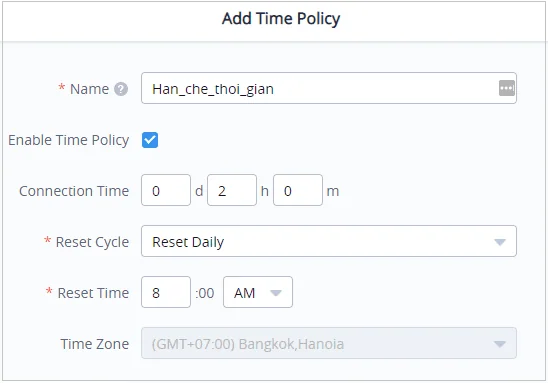Click the Name field label
This screenshot has height=383, width=548.
tap(89, 89)
